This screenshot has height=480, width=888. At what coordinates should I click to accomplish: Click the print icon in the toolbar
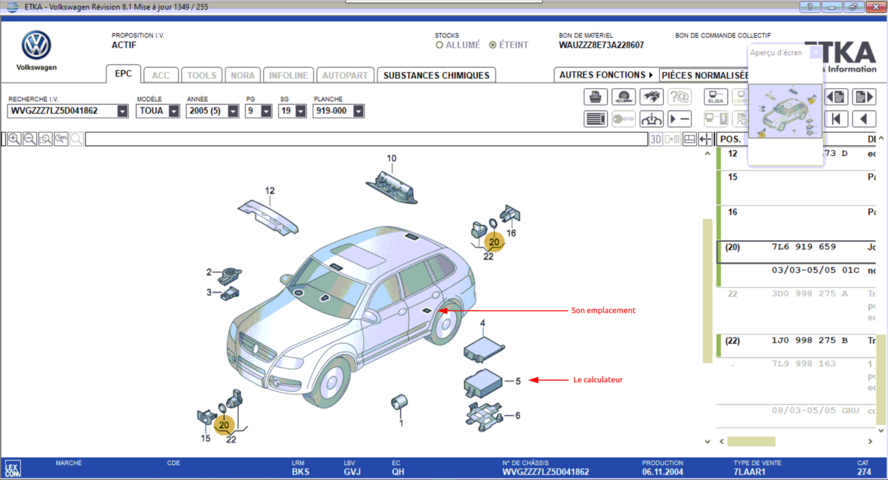tap(595, 97)
